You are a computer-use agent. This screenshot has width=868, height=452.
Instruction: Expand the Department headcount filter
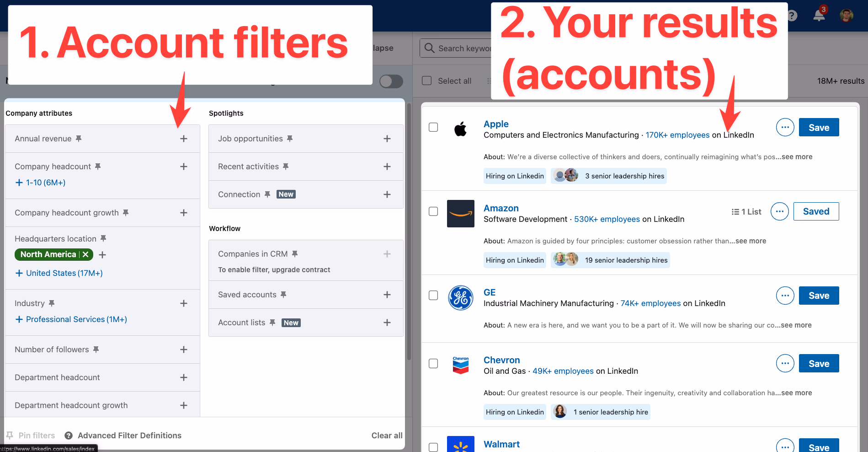pyautogui.click(x=184, y=377)
